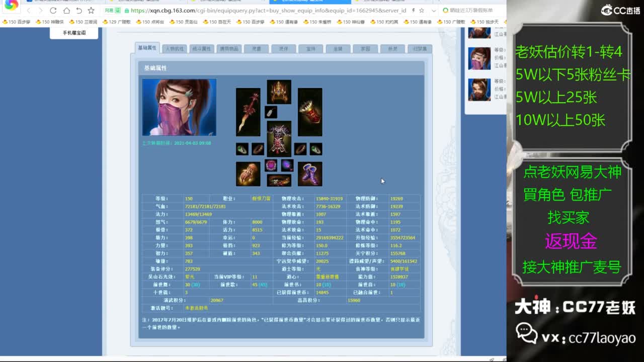The width and height of the screenshot is (644, 362).
Task: Open the 150 灵混仙 bookmark
Action: point(183,22)
